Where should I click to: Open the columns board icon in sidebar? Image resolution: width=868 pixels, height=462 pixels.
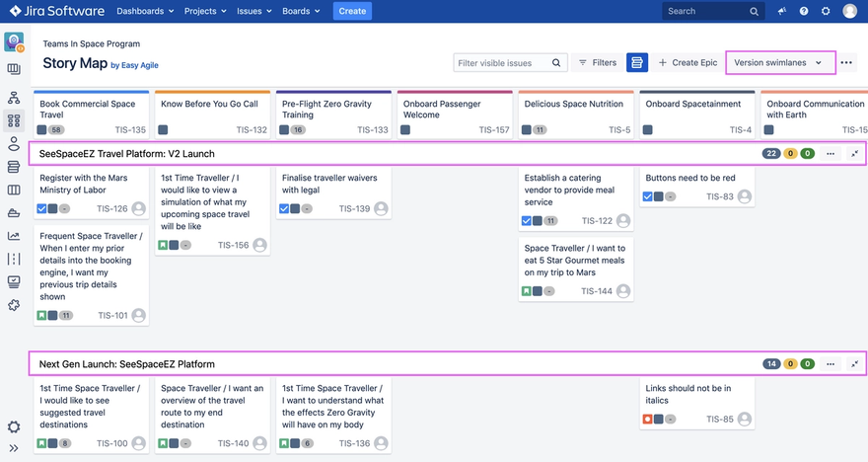(14, 190)
